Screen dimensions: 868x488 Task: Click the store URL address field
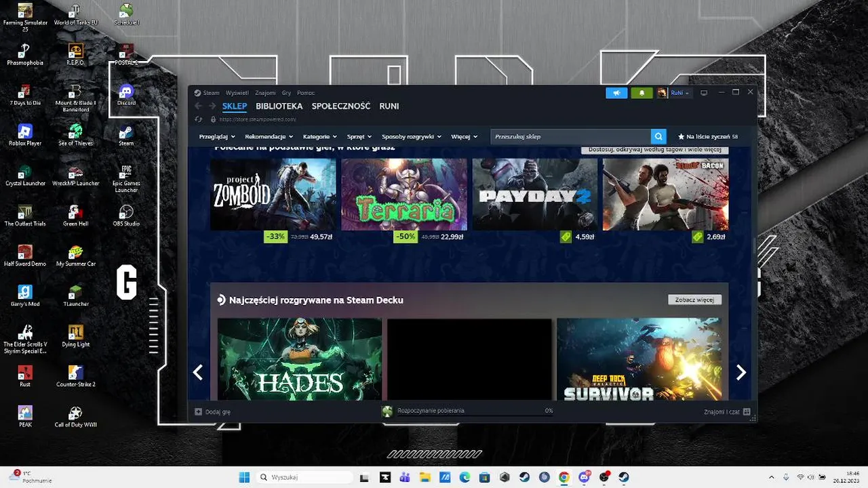[258, 119]
